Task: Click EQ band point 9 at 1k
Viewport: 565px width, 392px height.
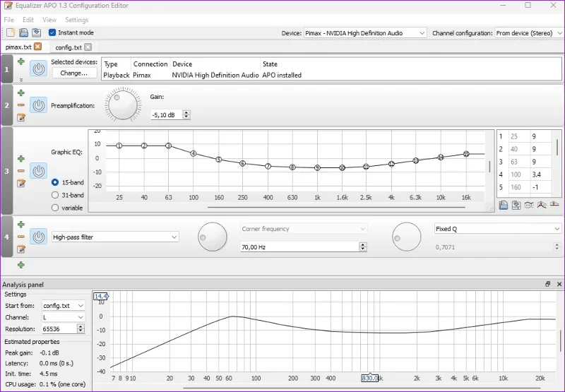Action: tap(317, 167)
